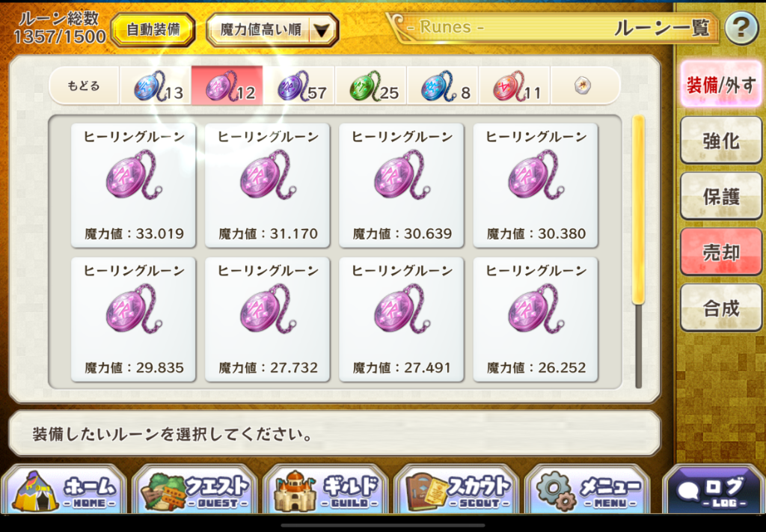This screenshot has width=766, height=532.
Task: Open the ギルド guild castle icon
Action: click(x=326, y=489)
